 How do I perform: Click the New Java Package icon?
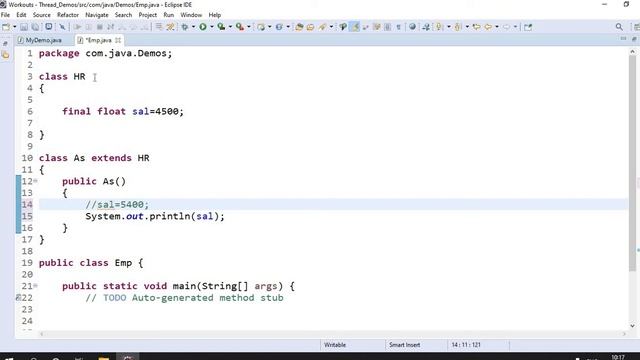(x=261, y=27)
